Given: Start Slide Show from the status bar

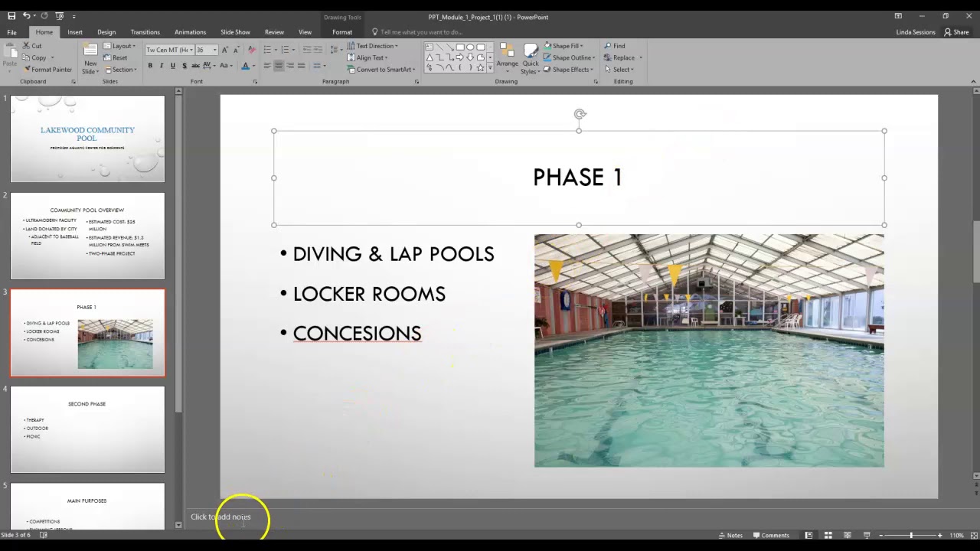Looking at the screenshot, I should coord(867,535).
